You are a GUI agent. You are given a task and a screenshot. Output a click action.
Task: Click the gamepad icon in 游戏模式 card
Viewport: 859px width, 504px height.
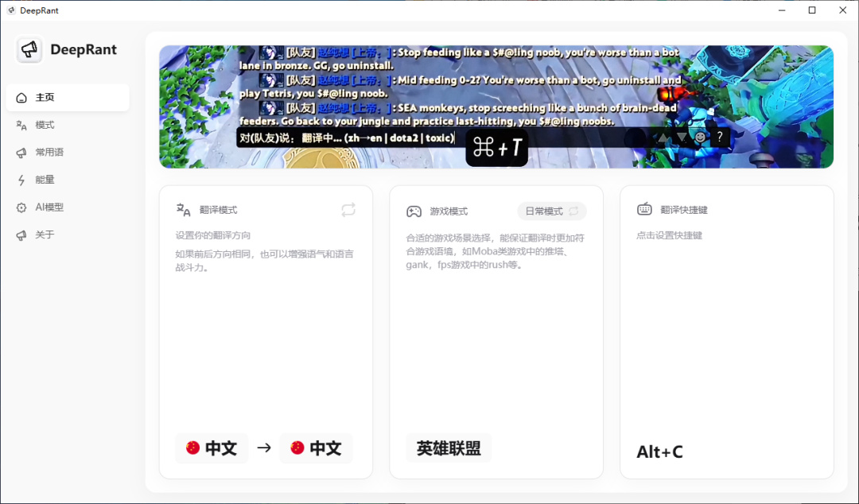point(414,211)
